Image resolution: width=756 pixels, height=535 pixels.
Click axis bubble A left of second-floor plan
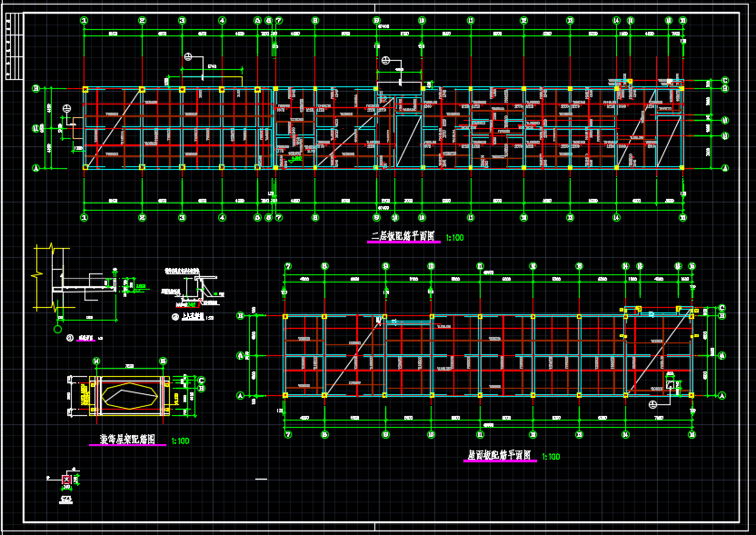tap(35, 167)
